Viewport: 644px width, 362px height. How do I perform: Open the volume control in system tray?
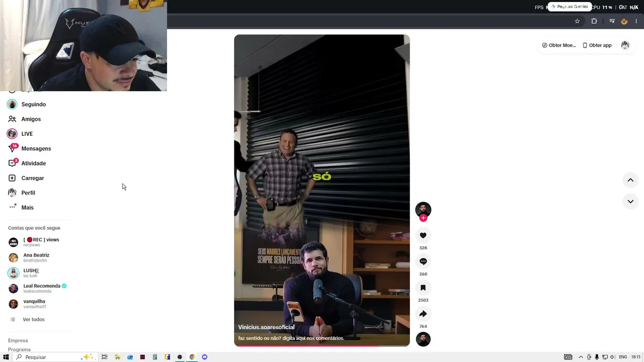612,357
